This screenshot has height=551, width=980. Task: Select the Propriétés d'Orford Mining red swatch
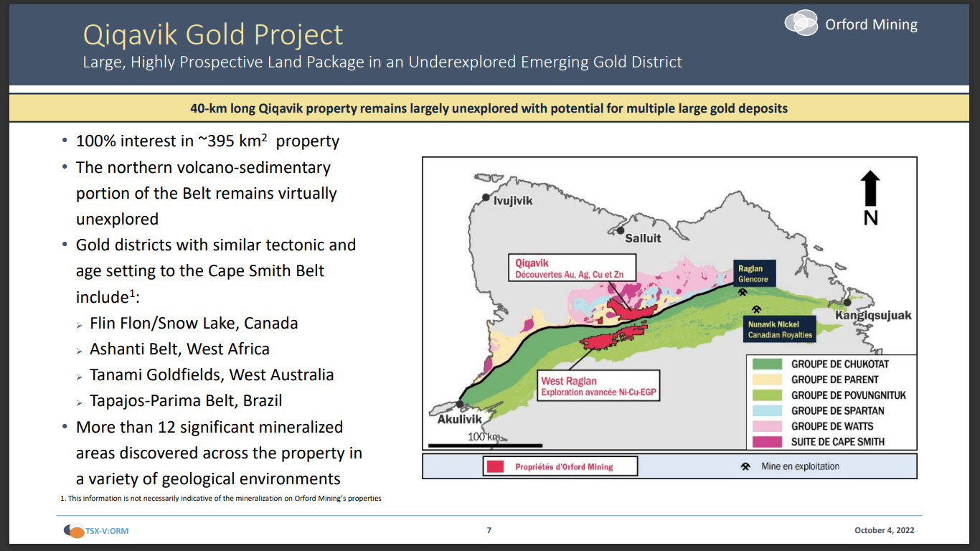495,466
